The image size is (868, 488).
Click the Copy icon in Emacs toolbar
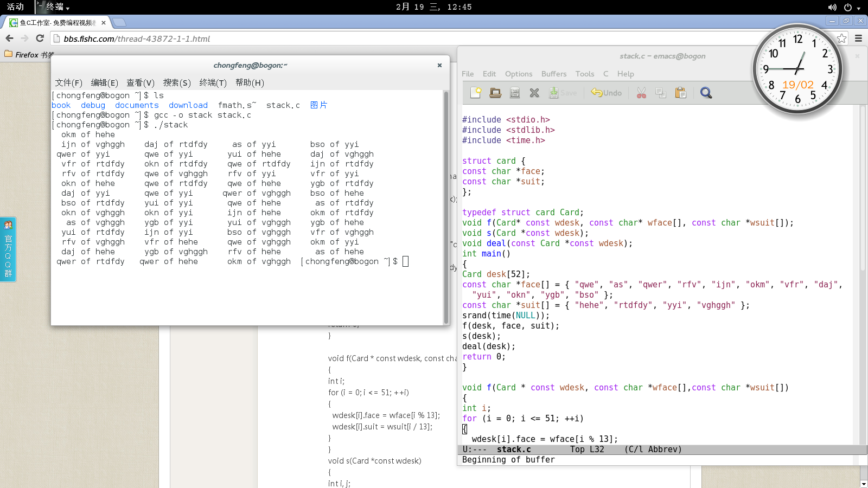[661, 93]
